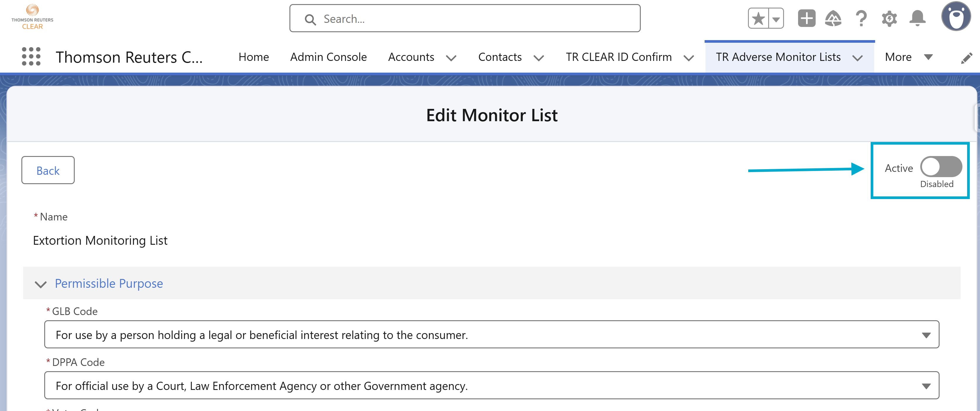Open the user profile avatar
Screen dimensions: 980x411
956,17
